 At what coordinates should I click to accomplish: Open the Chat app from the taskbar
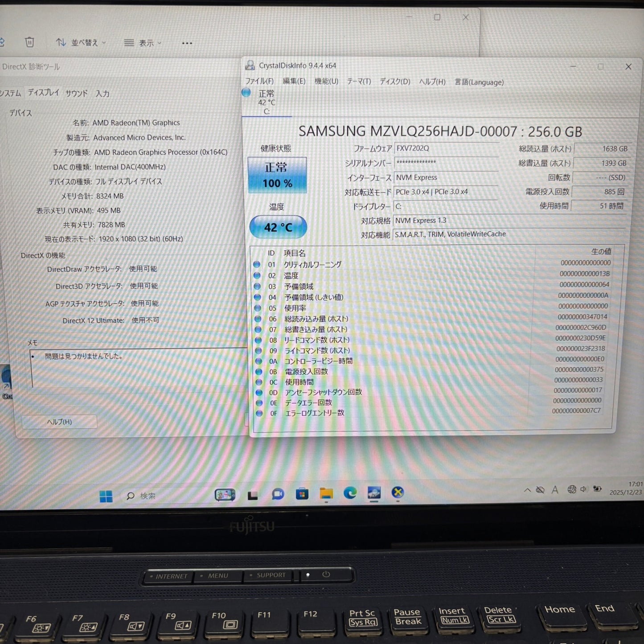click(278, 493)
